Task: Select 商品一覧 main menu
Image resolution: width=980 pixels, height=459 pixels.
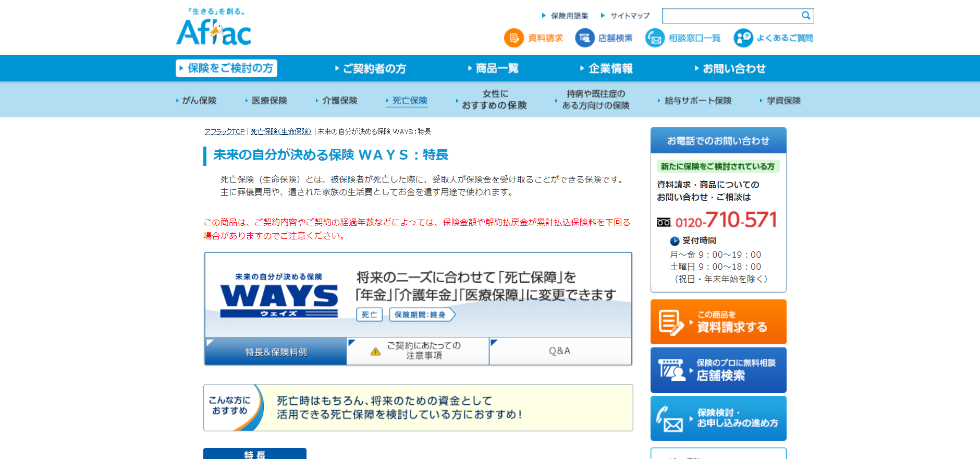Action: [x=493, y=68]
